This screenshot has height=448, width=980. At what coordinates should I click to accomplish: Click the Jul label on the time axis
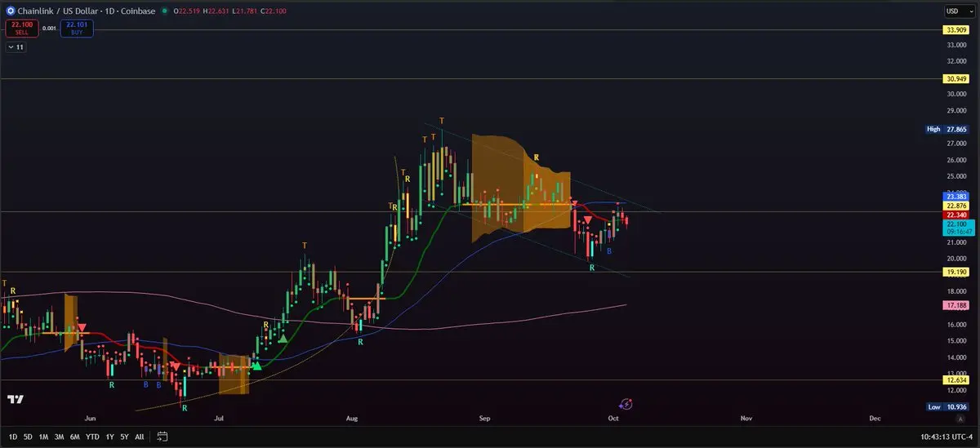[x=219, y=418]
